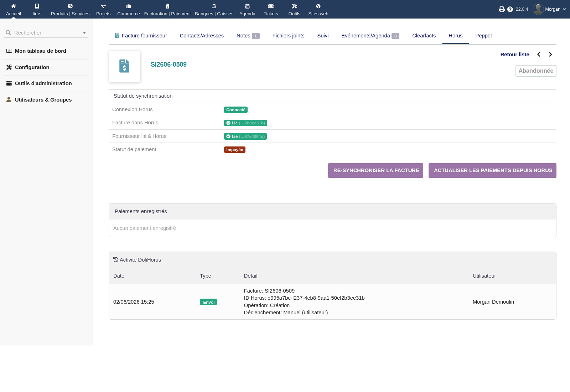The image size is (570, 392).
Task: Expand the Morgan user menu
Action: 549,9
